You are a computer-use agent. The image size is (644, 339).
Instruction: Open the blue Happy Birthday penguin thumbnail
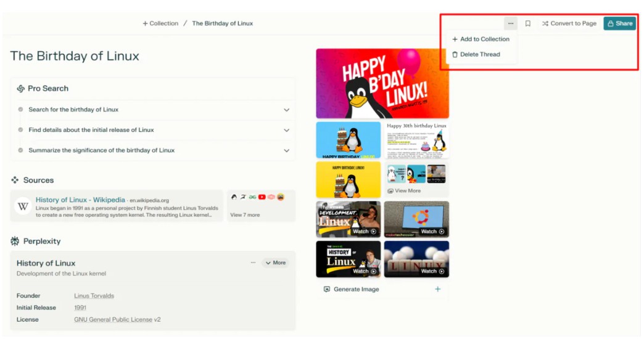(349, 140)
